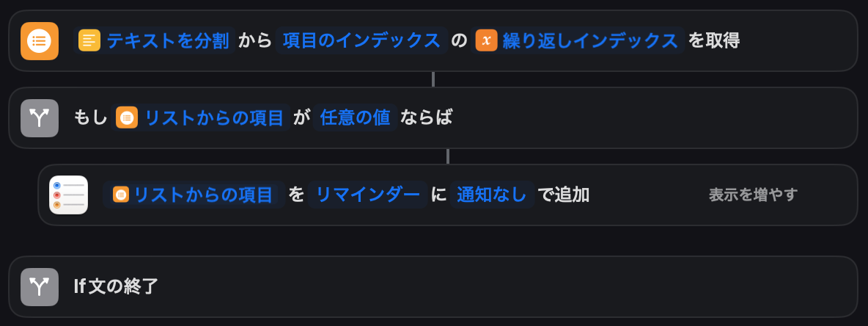
Task: Click the テキストを分割 variable token
Action: tap(169, 40)
